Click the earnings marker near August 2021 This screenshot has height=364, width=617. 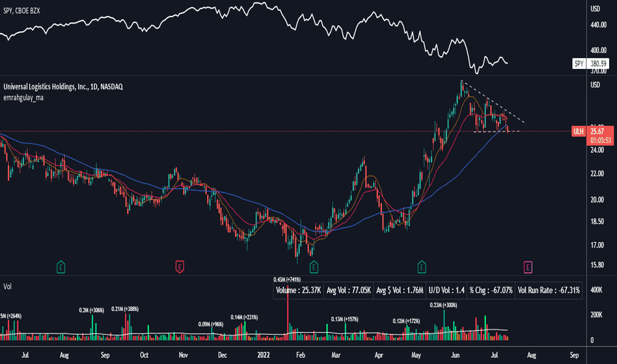(61, 267)
